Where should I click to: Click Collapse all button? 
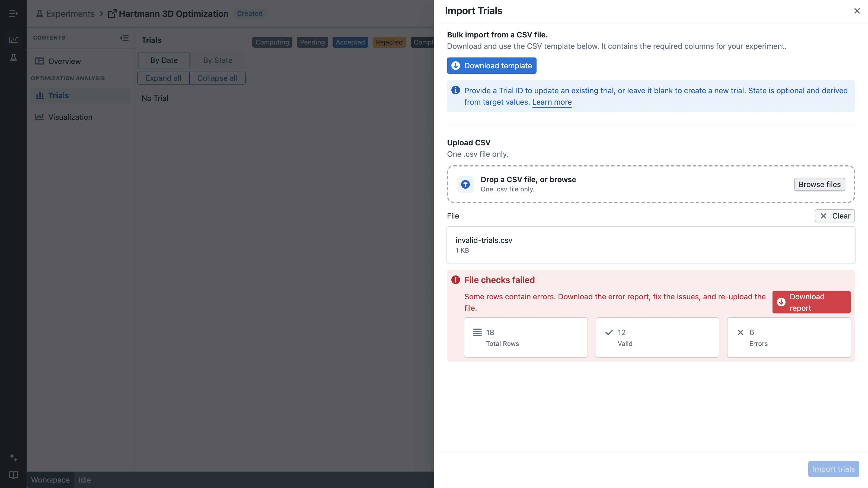217,78
